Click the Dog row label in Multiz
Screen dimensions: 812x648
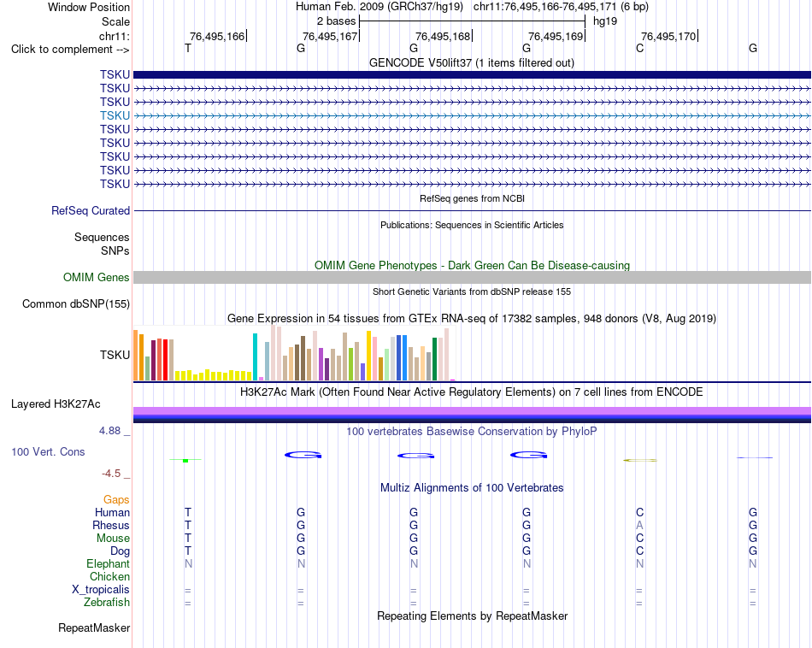[x=120, y=551]
